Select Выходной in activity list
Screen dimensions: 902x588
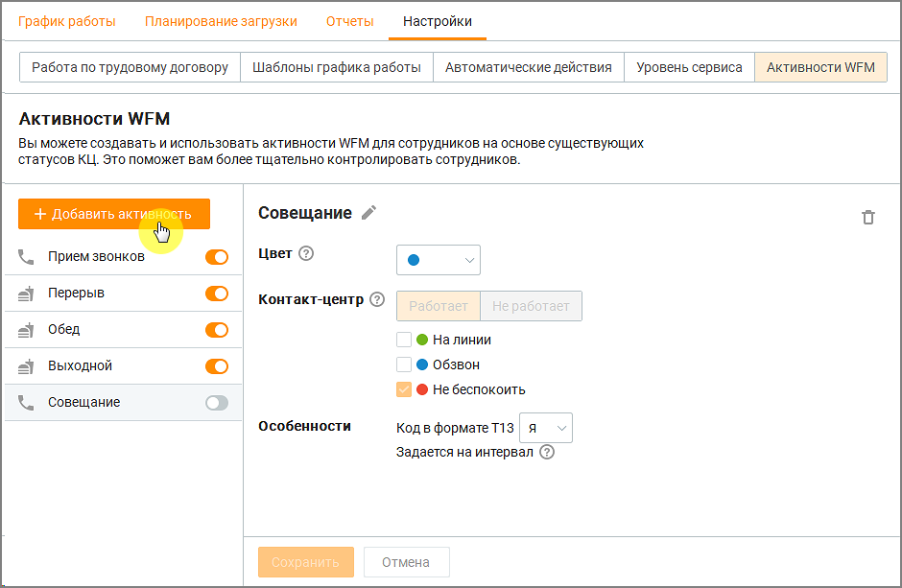tap(123, 366)
